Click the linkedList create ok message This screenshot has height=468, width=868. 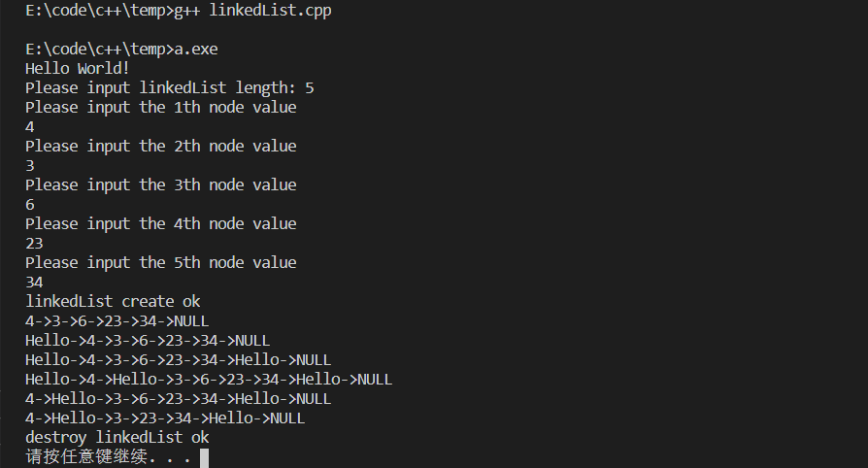(113, 302)
